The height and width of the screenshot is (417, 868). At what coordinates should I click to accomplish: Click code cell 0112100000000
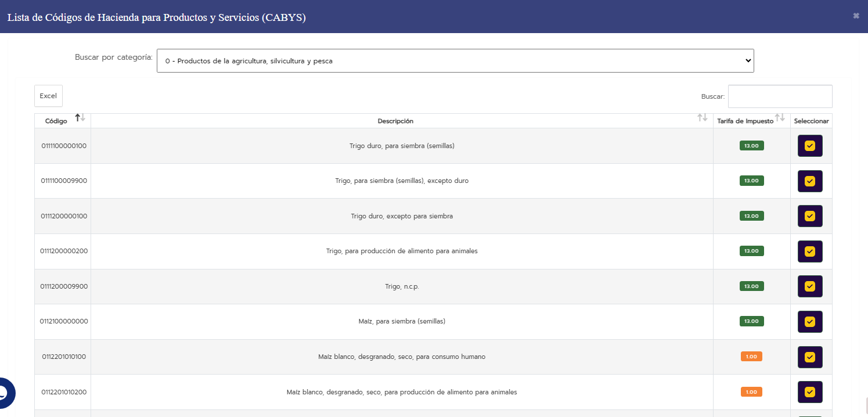point(64,321)
